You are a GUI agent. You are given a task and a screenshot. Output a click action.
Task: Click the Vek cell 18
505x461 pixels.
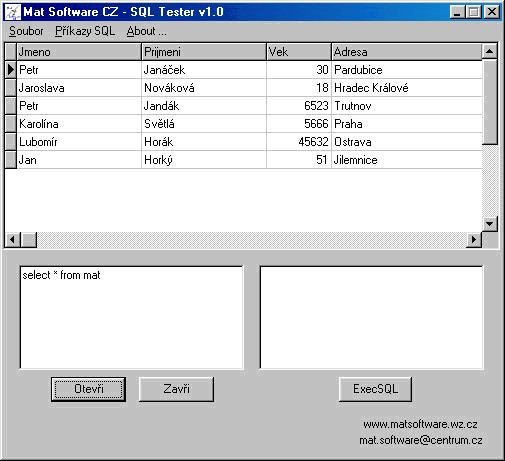click(299, 88)
